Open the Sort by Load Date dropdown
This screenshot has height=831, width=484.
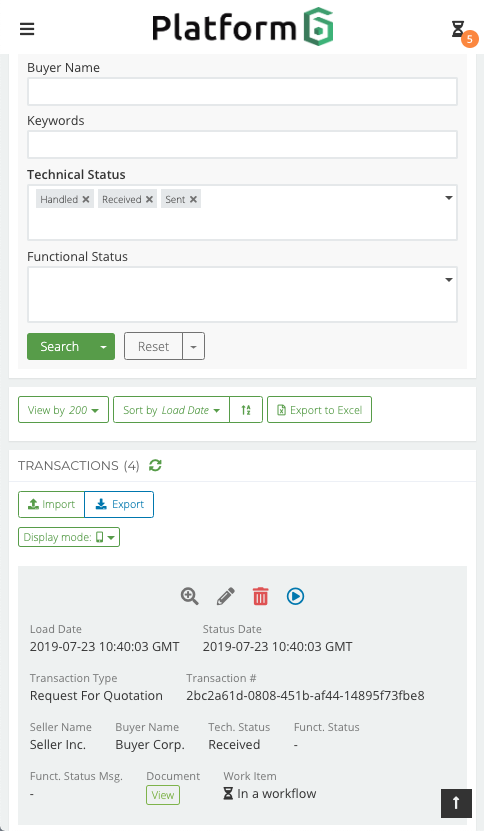(x=171, y=410)
